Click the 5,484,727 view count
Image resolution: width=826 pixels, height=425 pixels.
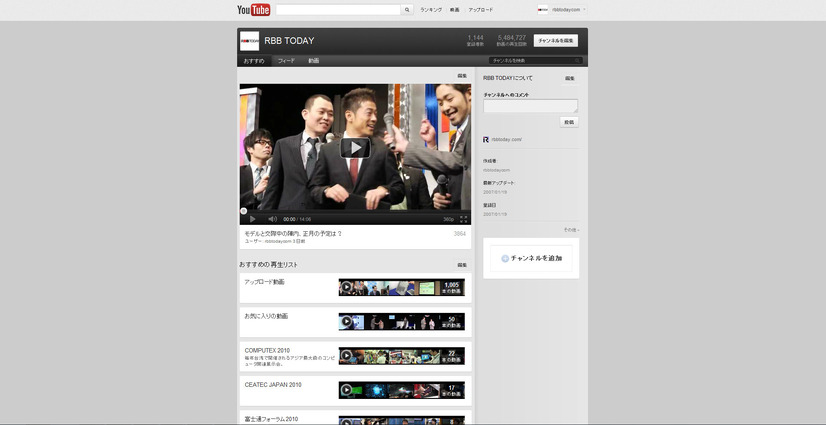click(512, 38)
